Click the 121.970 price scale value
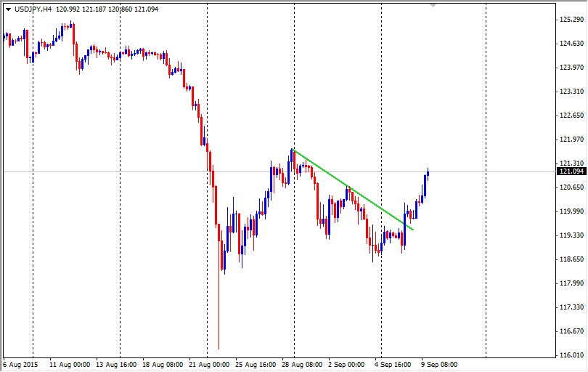 [x=571, y=139]
